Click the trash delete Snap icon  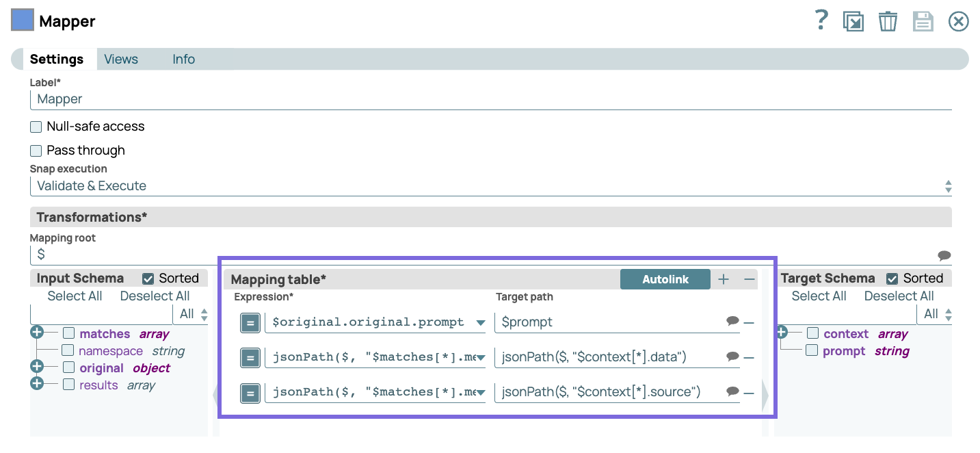[x=888, y=21]
